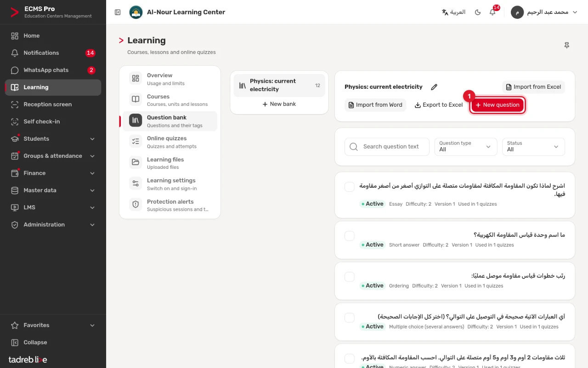This screenshot has width=588, height=368.
Task: Toggle the sidebar panel icon in header
Action: click(x=118, y=12)
